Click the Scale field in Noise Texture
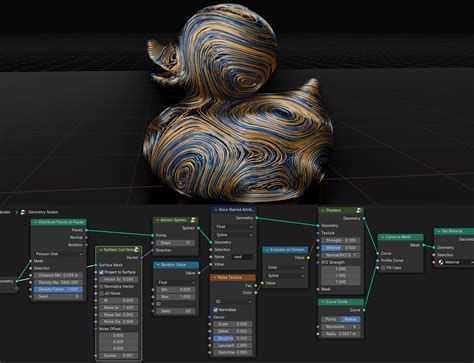Screen dimensions: 474x363 tap(233, 324)
